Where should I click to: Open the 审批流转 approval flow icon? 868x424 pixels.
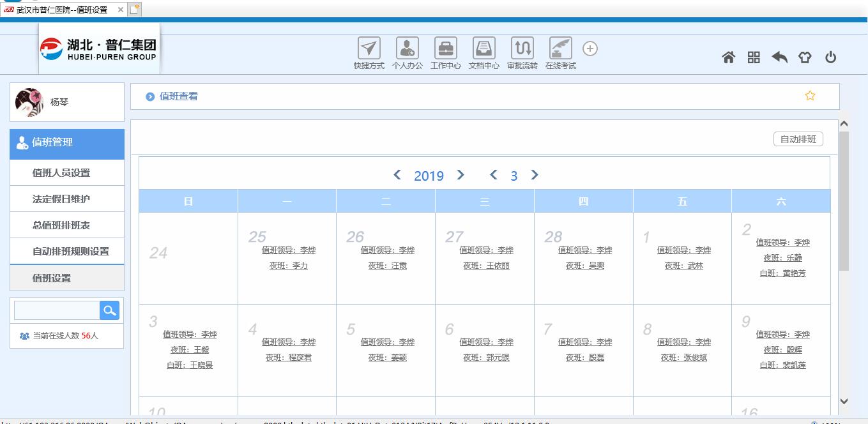tap(522, 49)
